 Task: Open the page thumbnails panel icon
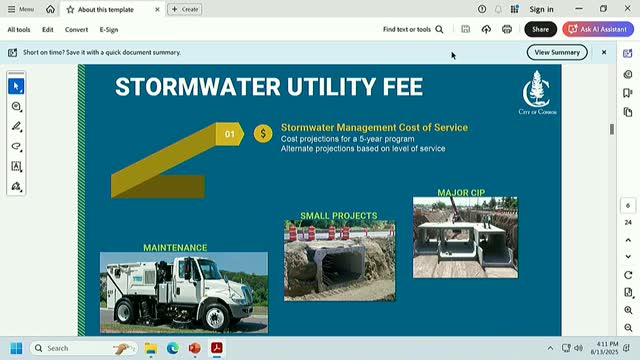(628, 112)
